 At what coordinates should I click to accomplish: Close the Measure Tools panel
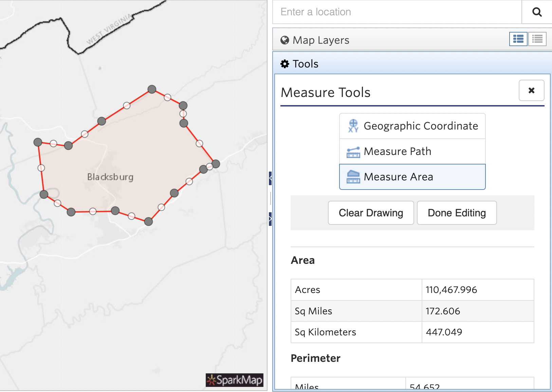coord(531,91)
